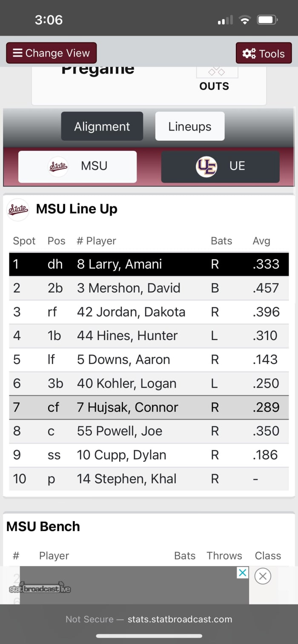The image size is (298, 644).
Task: Tap the stats.statbroadcast.com address bar
Action: [149, 619]
